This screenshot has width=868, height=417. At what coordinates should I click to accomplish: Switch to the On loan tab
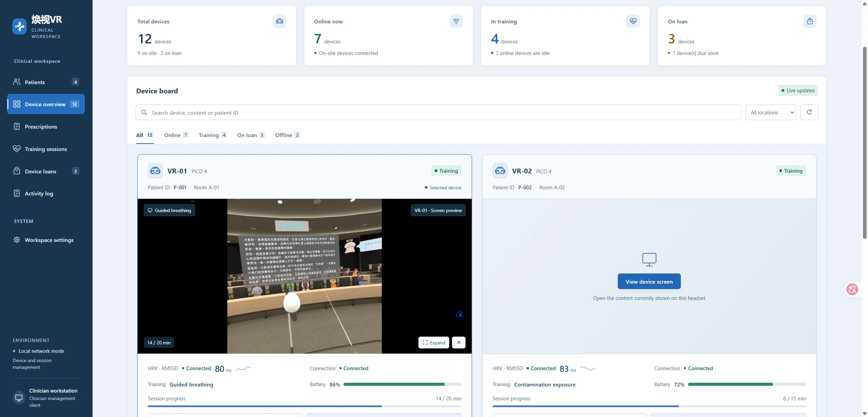point(251,135)
